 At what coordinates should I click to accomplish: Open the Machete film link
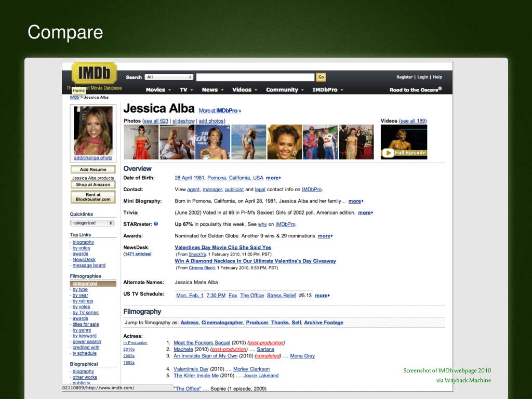pyautogui.click(x=183, y=349)
